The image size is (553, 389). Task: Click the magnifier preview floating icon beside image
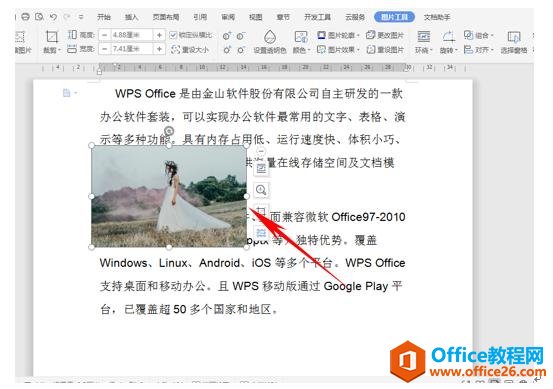[261, 190]
